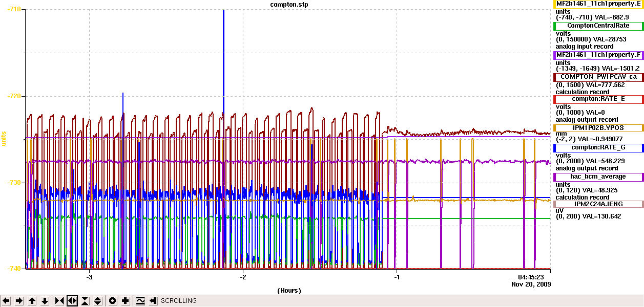
Task: Click the -1 hours x-axis tick label
Action: (397, 277)
